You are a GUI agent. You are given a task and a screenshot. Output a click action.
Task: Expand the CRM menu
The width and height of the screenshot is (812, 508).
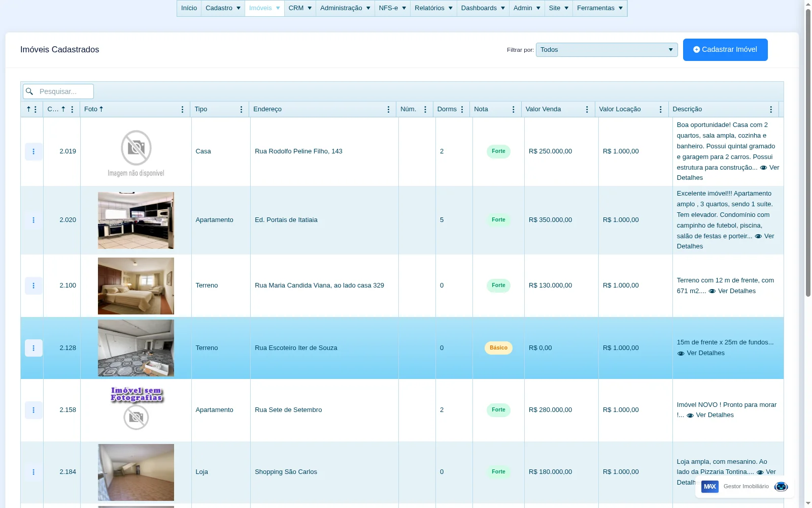[x=300, y=8]
